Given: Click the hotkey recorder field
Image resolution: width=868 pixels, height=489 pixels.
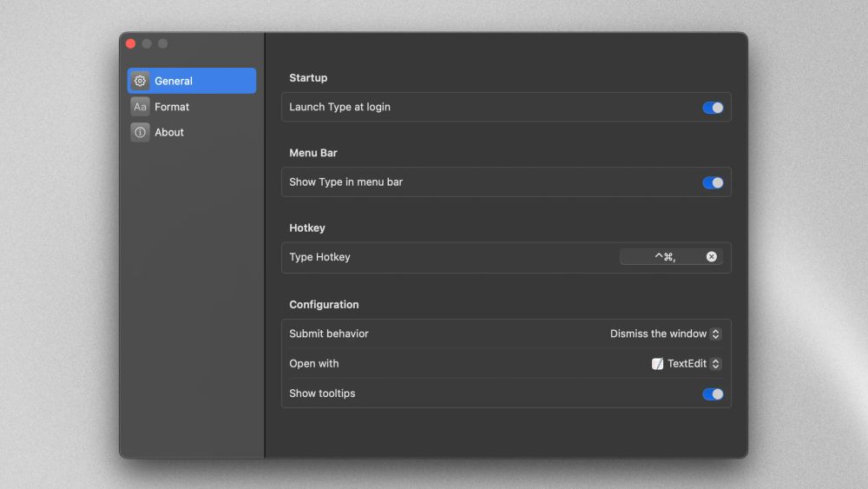Looking at the screenshot, I should click(x=671, y=256).
